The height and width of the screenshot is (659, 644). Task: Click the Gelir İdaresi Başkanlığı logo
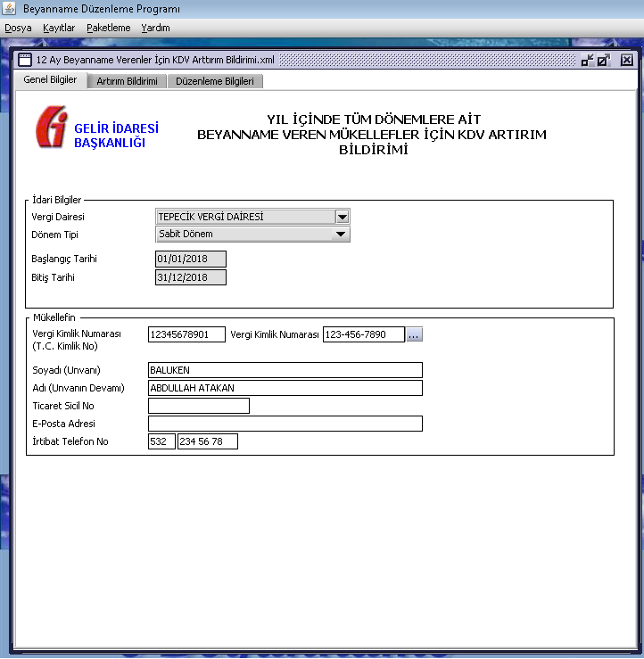click(97, 128)
